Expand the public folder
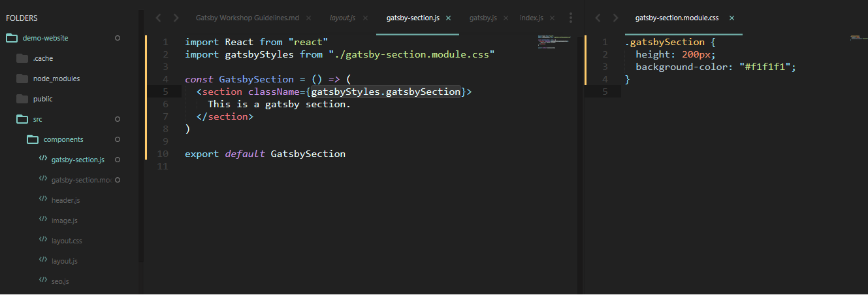Screen dimensions: 868x297 (x=42, y=99)
